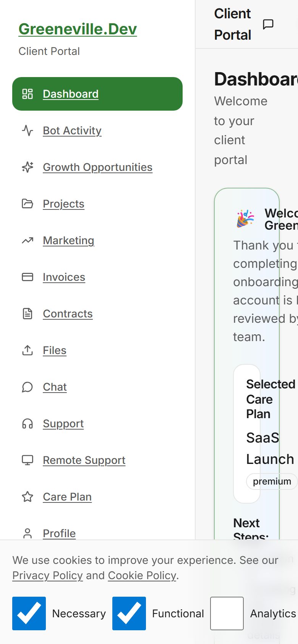
Task: Open the Cookie Policy link
Action: click(x=142, y=575)
